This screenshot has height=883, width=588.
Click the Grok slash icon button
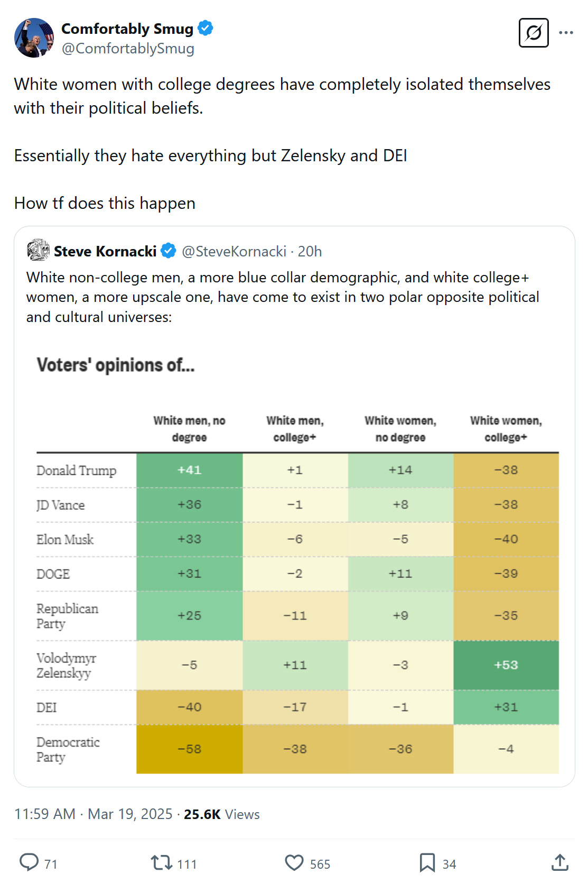click(534, 33)
